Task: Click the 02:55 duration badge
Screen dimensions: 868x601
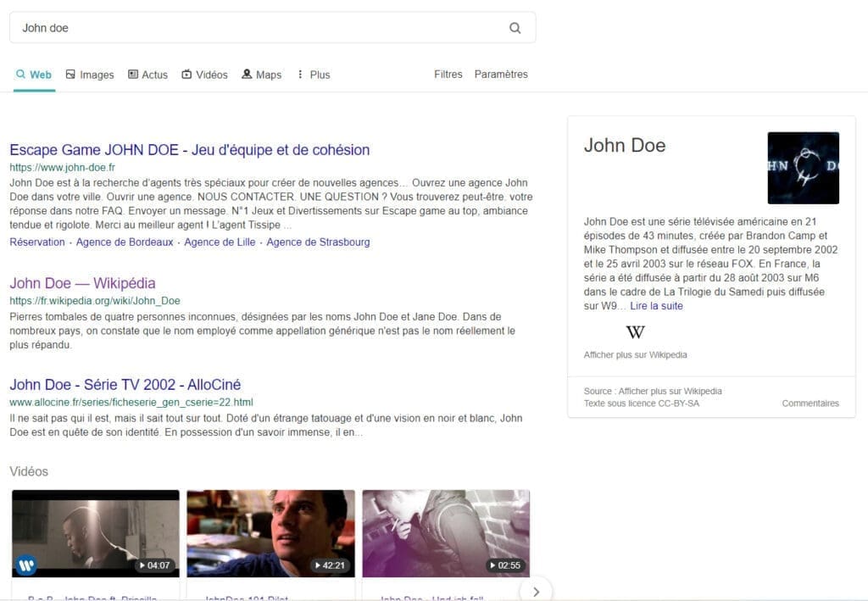Action: [505, 565]
